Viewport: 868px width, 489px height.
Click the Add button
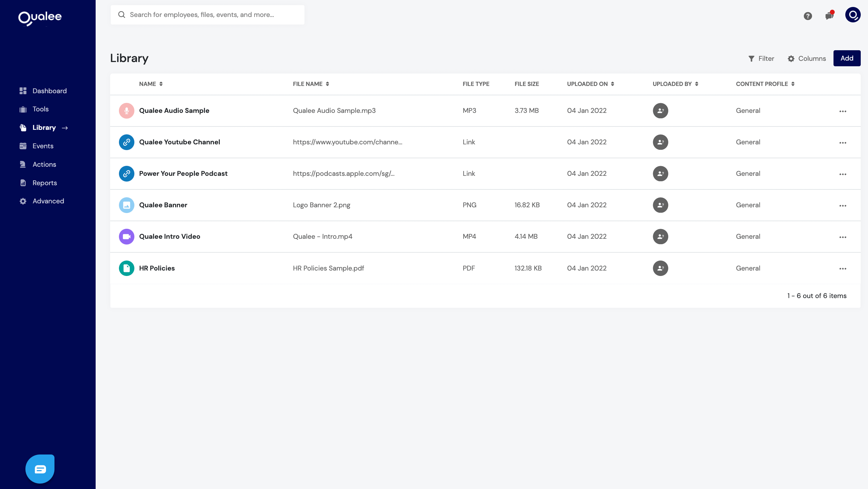pyautogui.click(x=847, y=58)
